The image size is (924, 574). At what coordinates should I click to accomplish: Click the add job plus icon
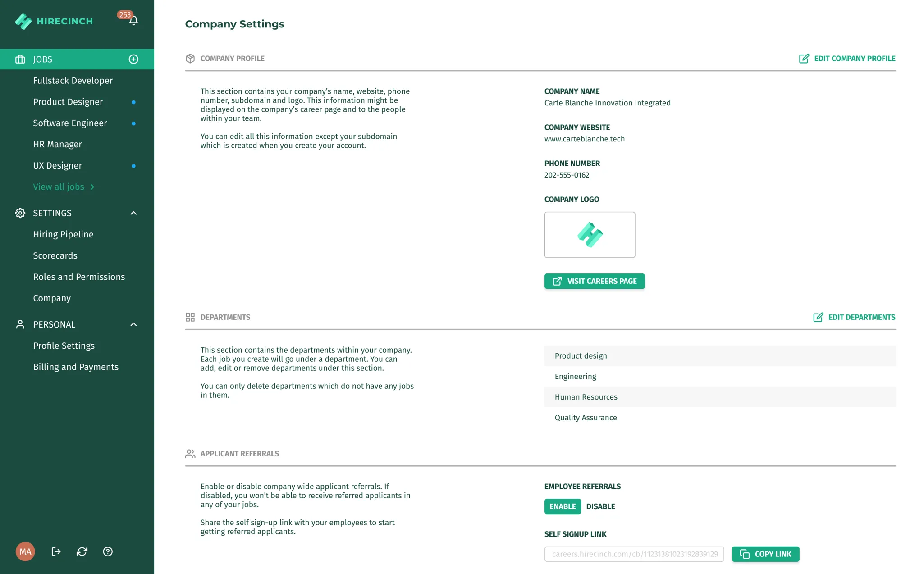pyautogui.click(x=133, y=59)
